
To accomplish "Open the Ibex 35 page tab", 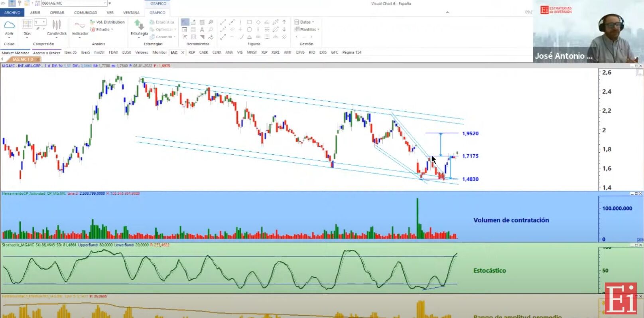I will 71,52.
